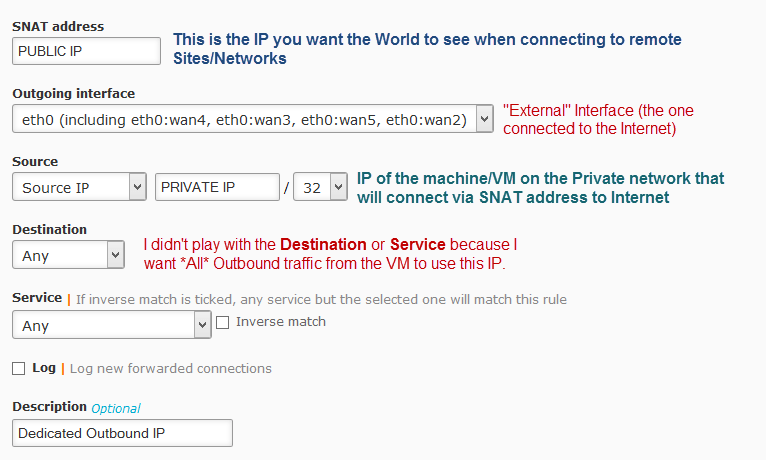Open the Outgoing interface dropdown
The width and height of the screenshot is (766, 460).
coord(243,120)
